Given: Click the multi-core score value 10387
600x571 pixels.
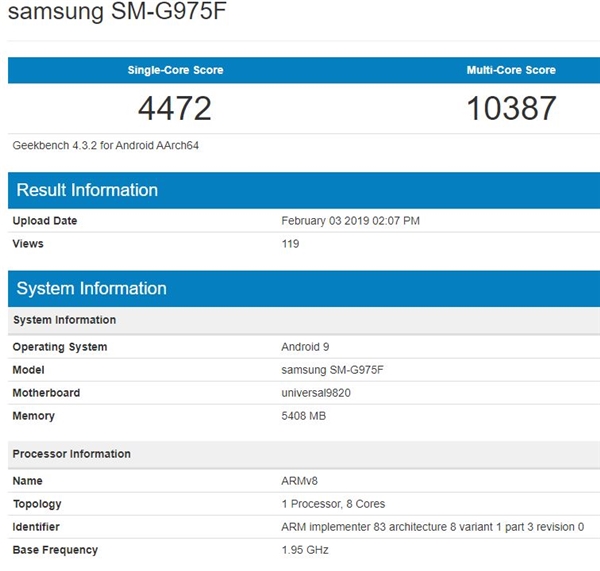Looking at the screenshot, I should pos(511,108).
